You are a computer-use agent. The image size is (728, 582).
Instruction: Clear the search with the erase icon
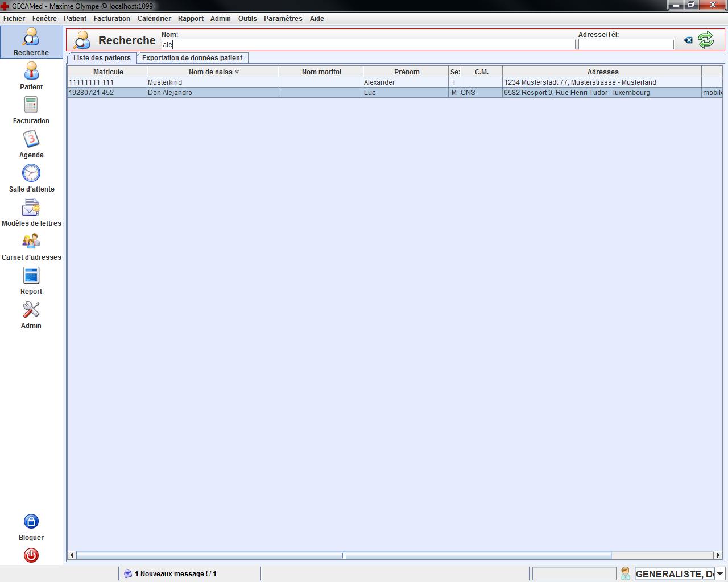pos(688,40)
